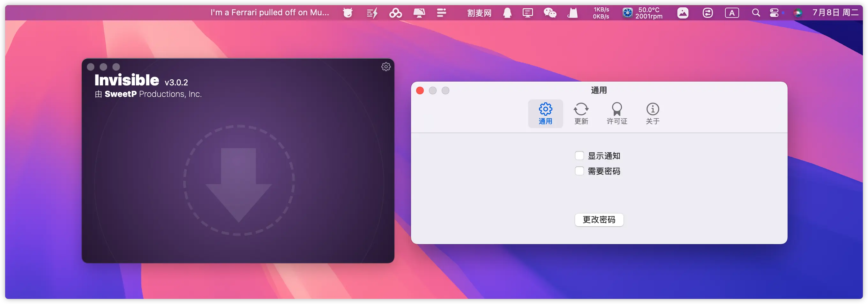
Task: Toggle the 需要密码 checkbox
Action: tap(579, 171)
